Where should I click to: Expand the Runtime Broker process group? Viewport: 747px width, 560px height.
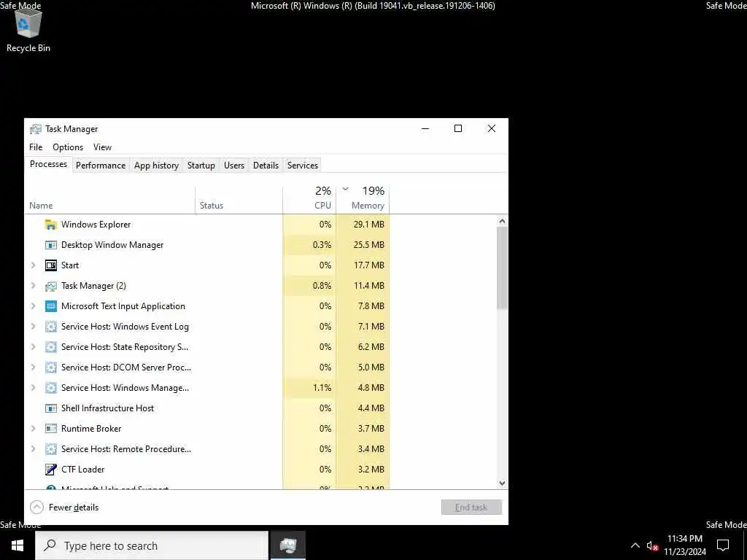34,429
